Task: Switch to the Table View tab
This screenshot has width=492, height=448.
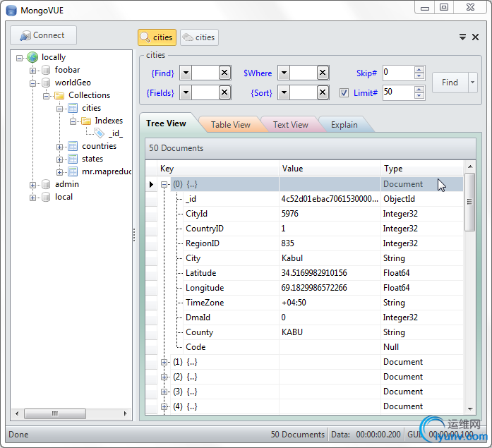Action: [231, 125]
